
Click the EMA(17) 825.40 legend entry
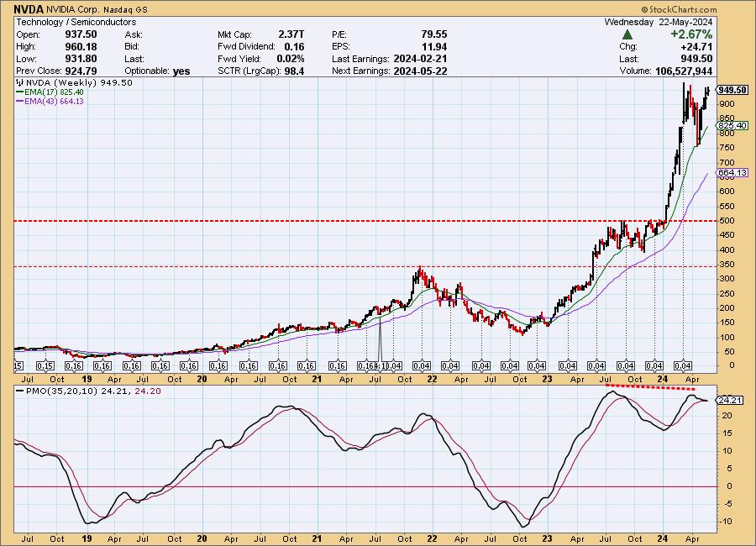coord(50,92)
